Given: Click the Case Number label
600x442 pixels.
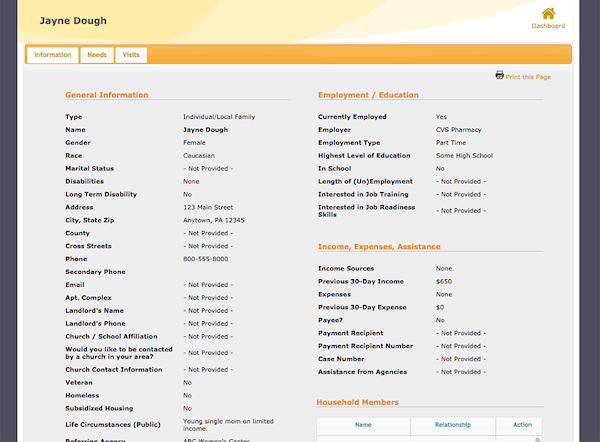Looking at the screenshot, I should pos(341,359).
